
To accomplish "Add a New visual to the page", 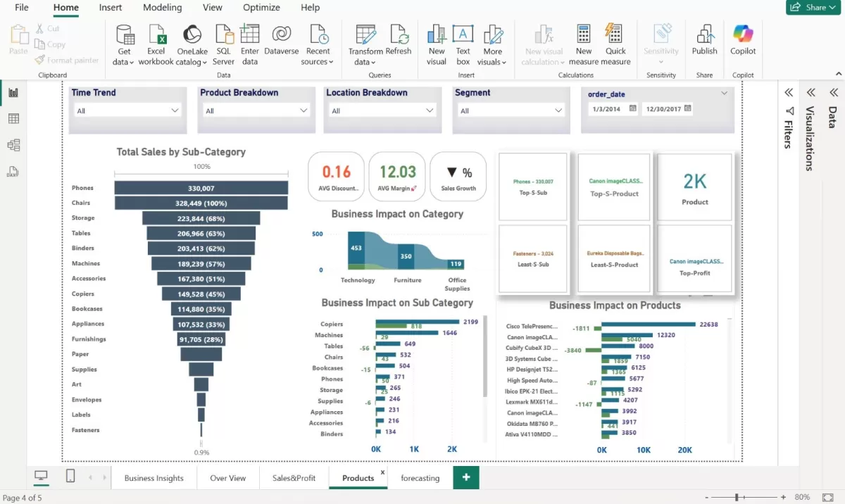I will coord(437,42).
